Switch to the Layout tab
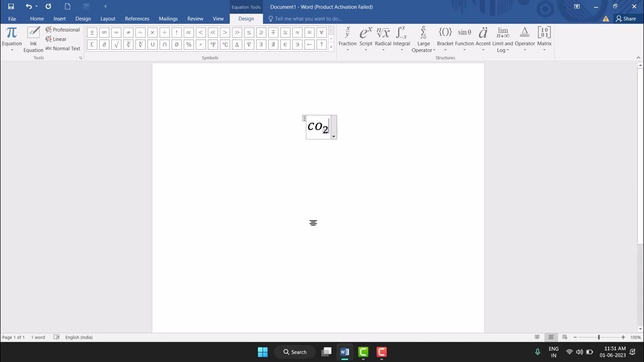 point(108,19)
